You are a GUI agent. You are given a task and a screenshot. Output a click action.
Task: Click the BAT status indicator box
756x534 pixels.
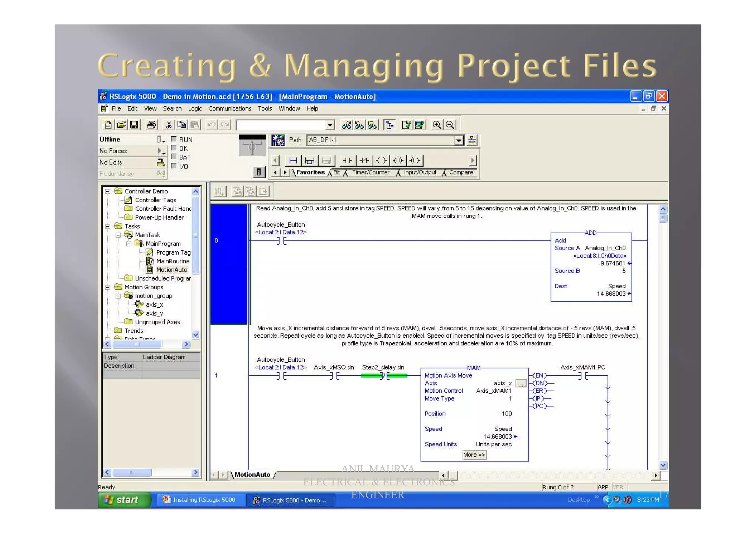(174, 157)
